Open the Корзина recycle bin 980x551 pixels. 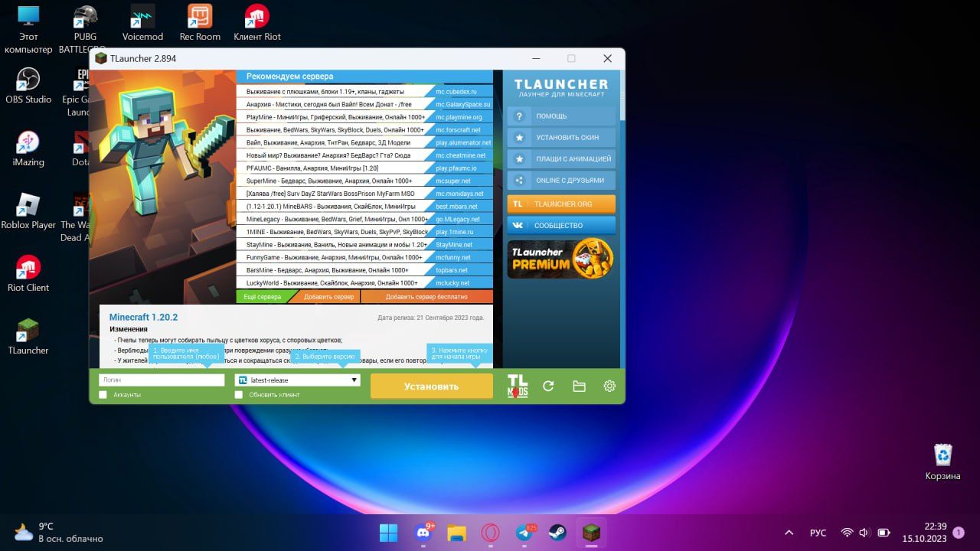(x=942, y=462)
